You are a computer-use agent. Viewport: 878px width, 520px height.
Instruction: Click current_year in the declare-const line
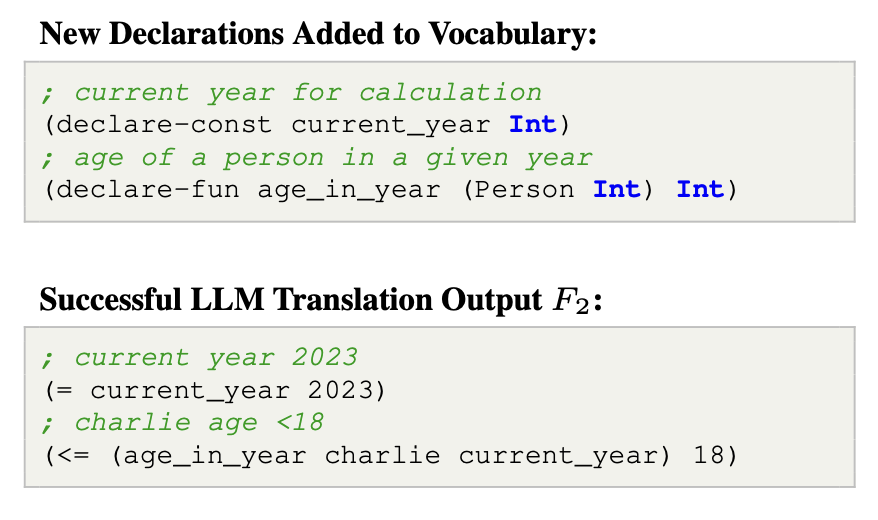point(391,124)
